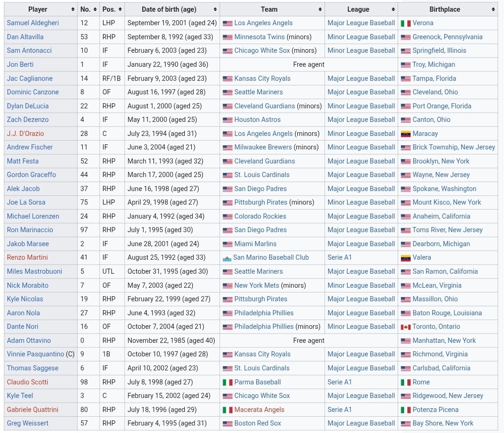The image size is (504, 433).
Task: Sort by League column arrows
Action: click(x=393, y=9)
